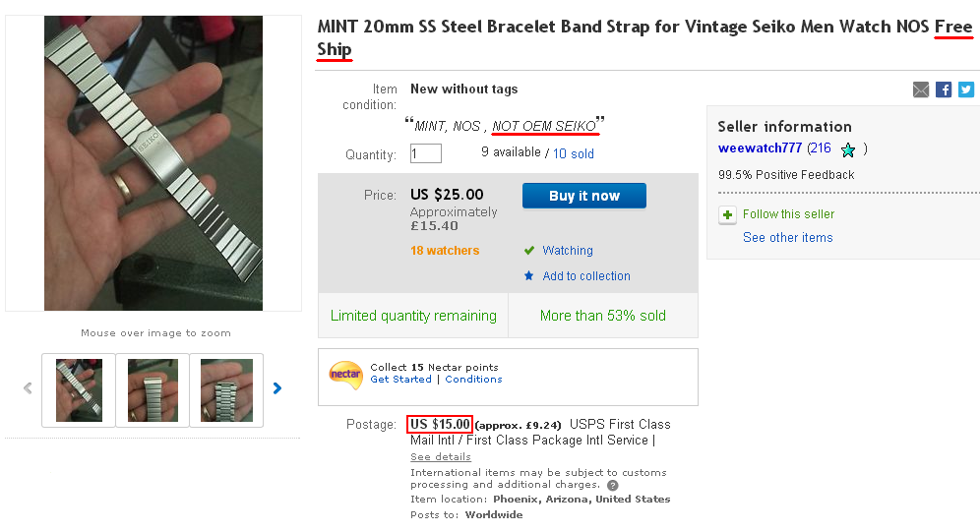
Task: Click See other items link
Action: [x=788, y=238]
